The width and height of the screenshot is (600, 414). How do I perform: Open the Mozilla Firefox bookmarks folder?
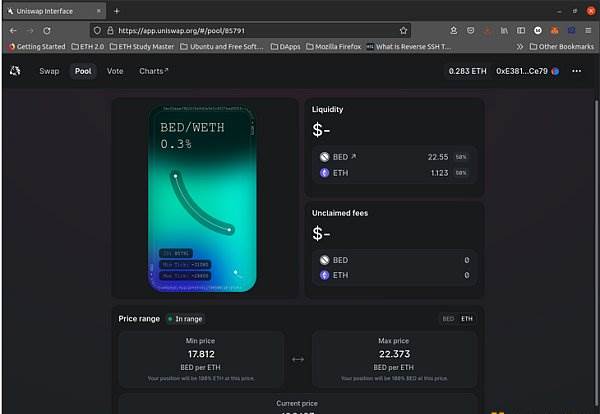[x=334, y=47]
